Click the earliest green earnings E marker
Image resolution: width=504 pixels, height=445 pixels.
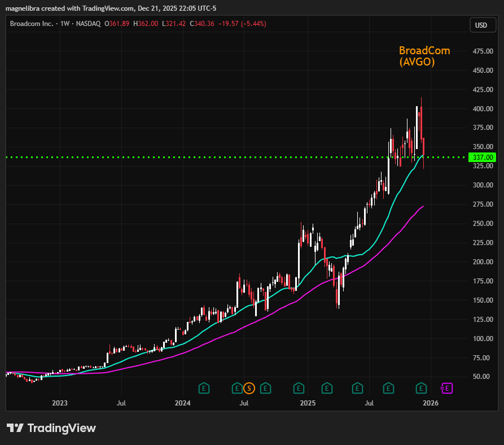click(x=204, y=389)
